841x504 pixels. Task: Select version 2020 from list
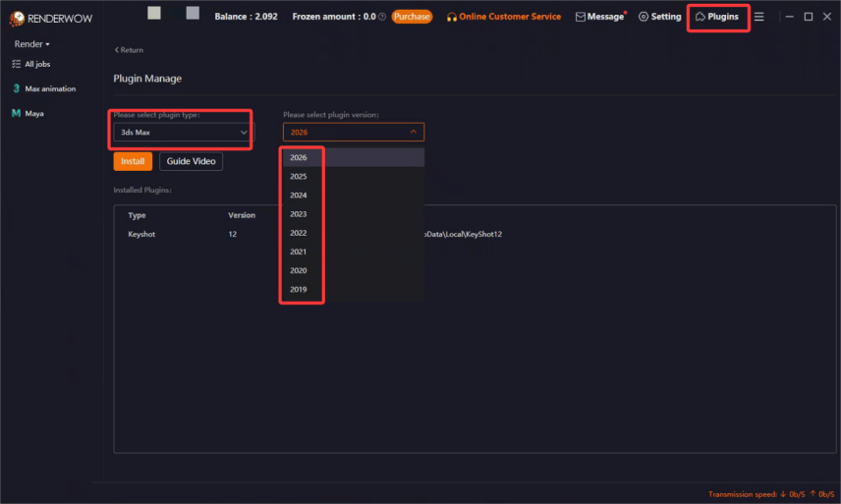[x=354, y=270]
